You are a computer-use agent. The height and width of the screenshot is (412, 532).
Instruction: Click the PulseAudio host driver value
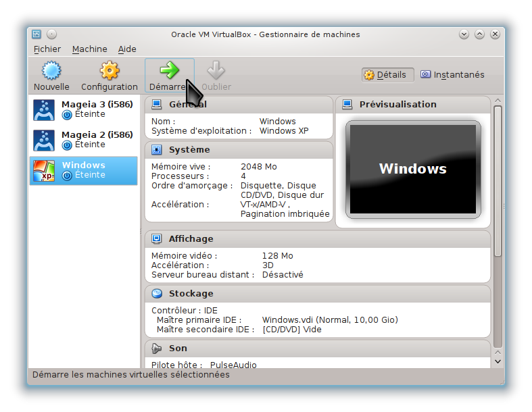click(x=233, y=365)
